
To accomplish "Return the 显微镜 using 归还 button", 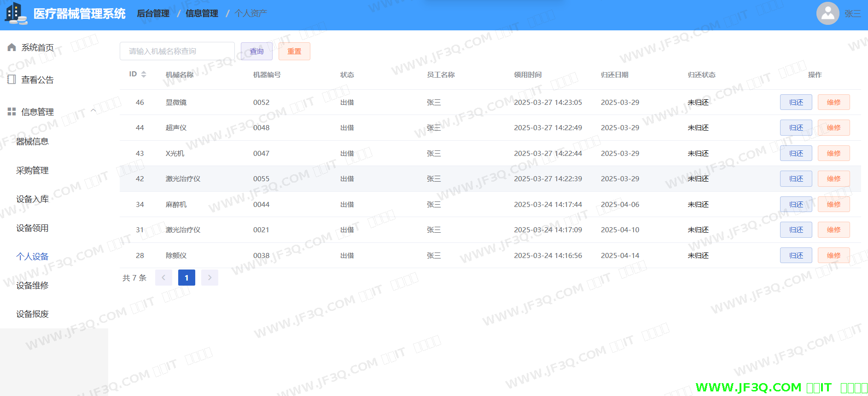I will pos(796,103).
